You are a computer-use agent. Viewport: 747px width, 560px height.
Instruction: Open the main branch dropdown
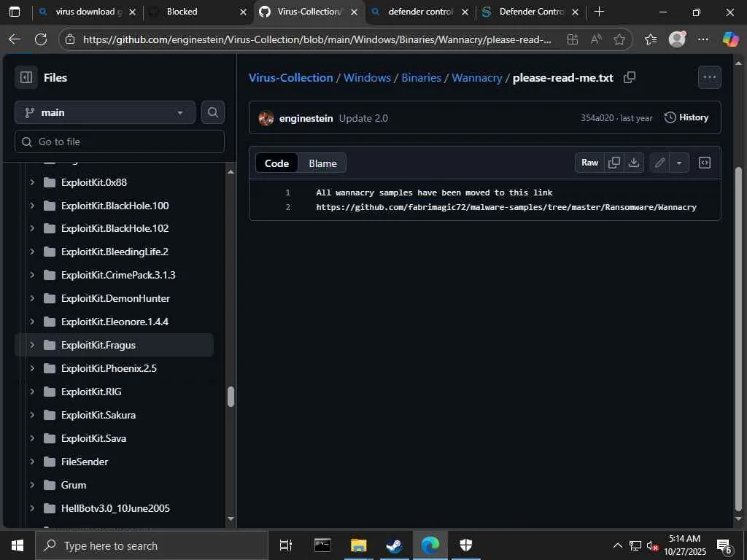pyautogui.click(x=105, y=112)
